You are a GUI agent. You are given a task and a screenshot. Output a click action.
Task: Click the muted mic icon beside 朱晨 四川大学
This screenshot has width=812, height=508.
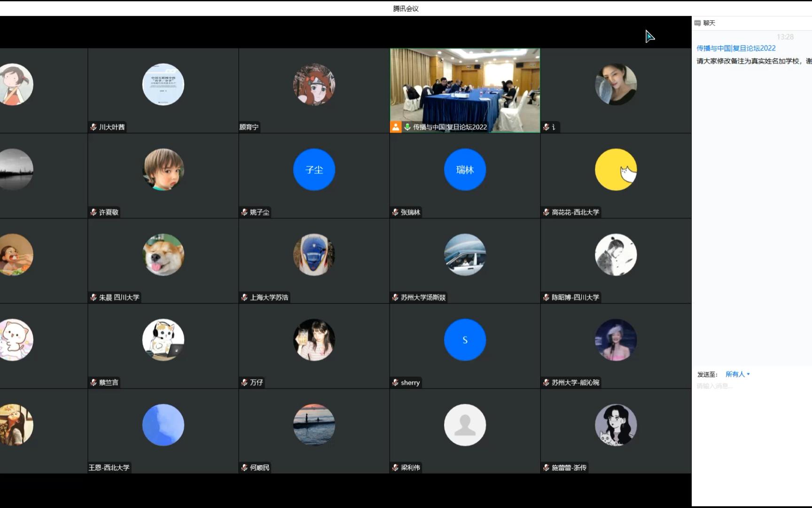tap(94, 297)
